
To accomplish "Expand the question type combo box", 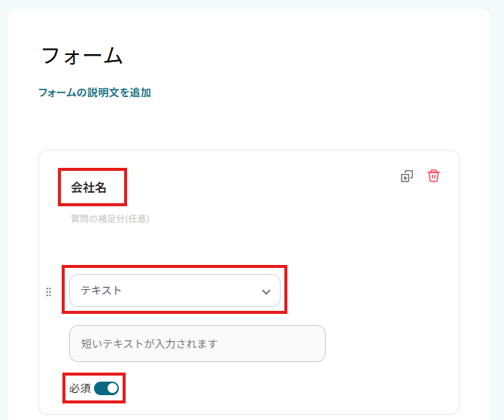I will click(175, 291).
